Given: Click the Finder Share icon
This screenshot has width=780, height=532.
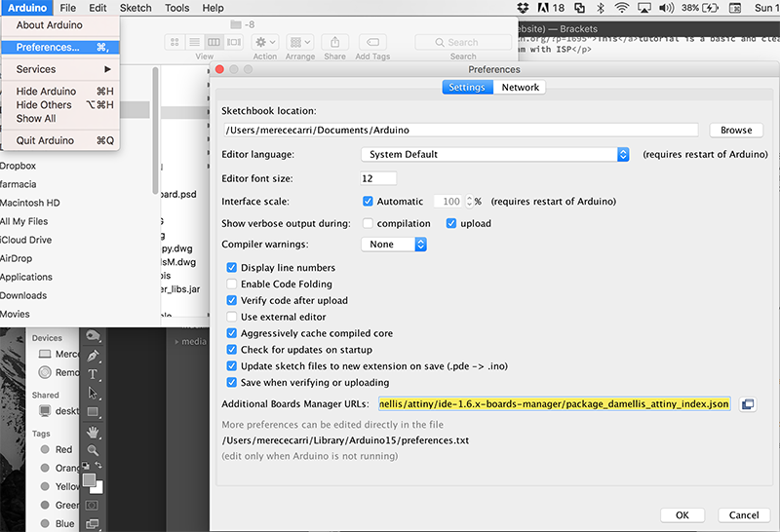Looking at the screenshot, I should (334, 42).
